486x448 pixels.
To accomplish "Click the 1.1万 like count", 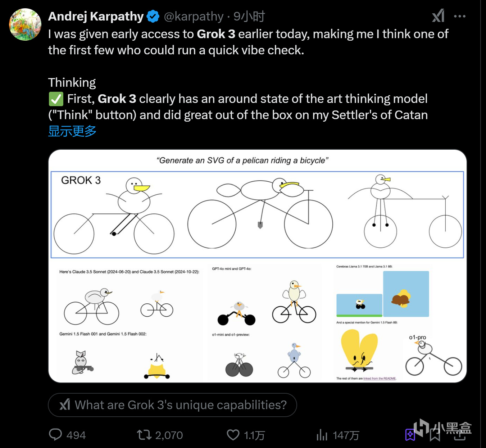I will point(254,435).
